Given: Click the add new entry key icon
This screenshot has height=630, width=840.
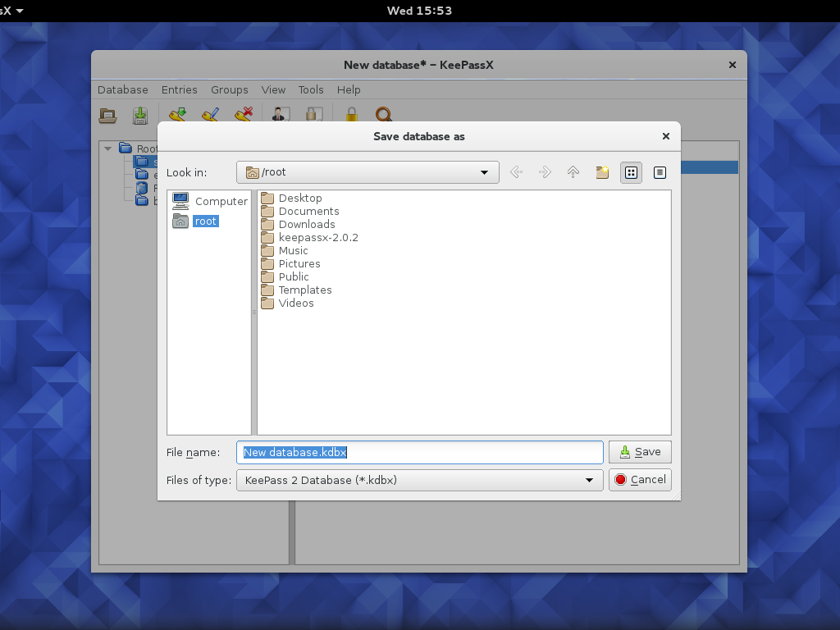Looking at the screenshot, I should 177,114.
